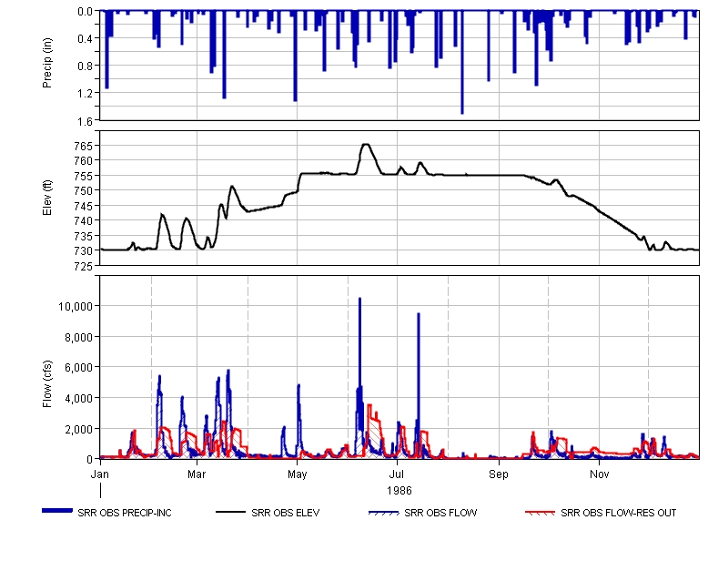Click the Jan label on time axis
The height and width of the screenshot is (571, 728).
click(100, 474)
